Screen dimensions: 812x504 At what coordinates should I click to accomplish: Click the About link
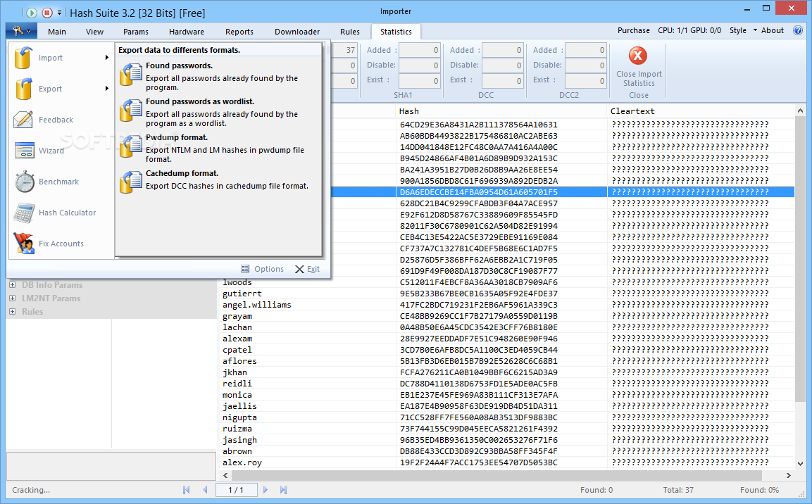point(772,30)
